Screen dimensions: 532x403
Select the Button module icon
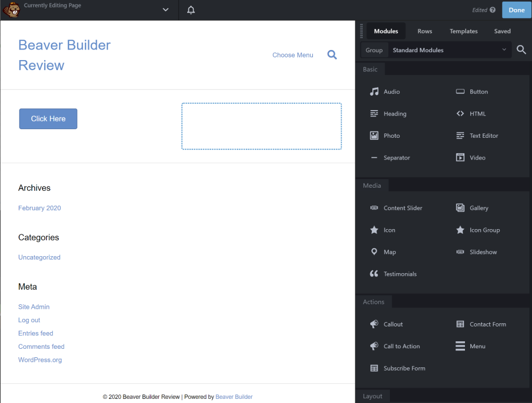point(460,91)
